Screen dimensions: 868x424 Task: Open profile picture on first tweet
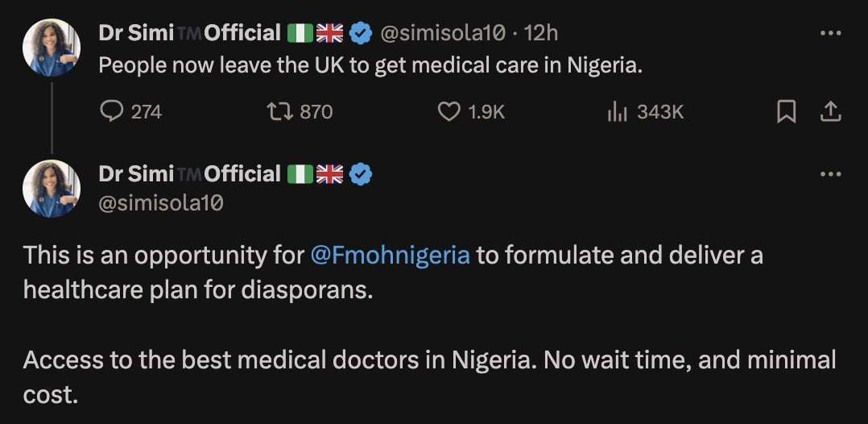pyautogui.click(x=52, y=48)
